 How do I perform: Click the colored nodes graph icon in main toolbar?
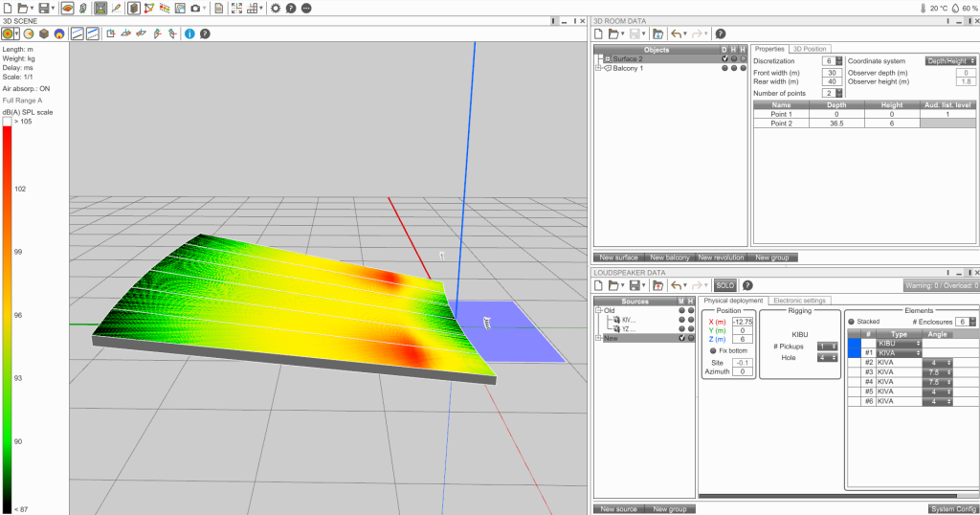[148, 8]
